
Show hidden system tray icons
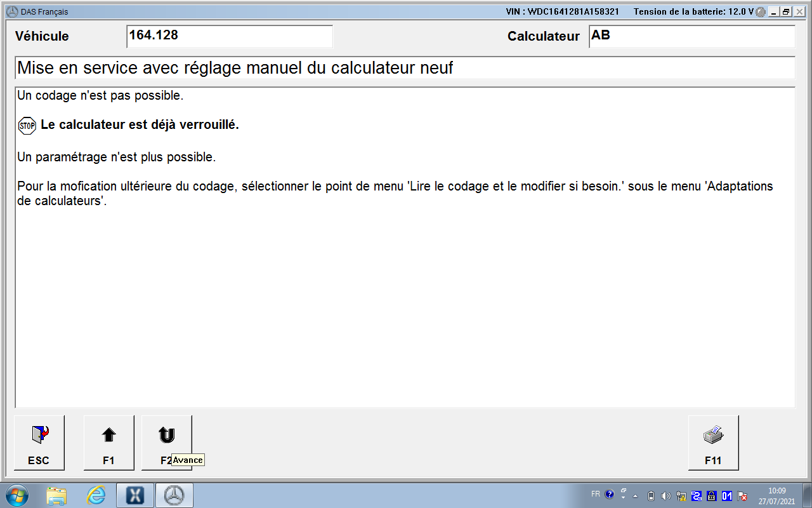(x=636, y=496)
